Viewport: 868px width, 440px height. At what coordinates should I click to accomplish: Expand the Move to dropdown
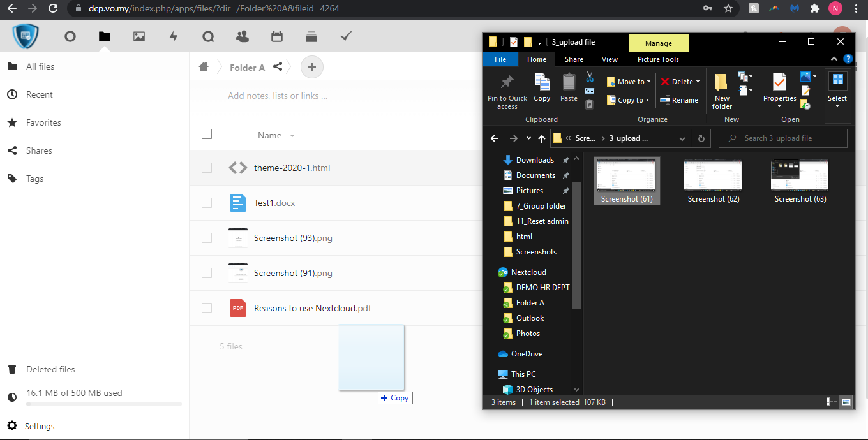pyautogui.click(x=629, y=82)
